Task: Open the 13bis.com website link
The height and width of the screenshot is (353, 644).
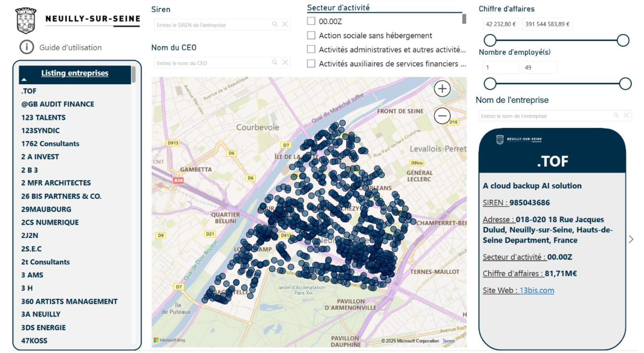Action: tap(536, 290)
